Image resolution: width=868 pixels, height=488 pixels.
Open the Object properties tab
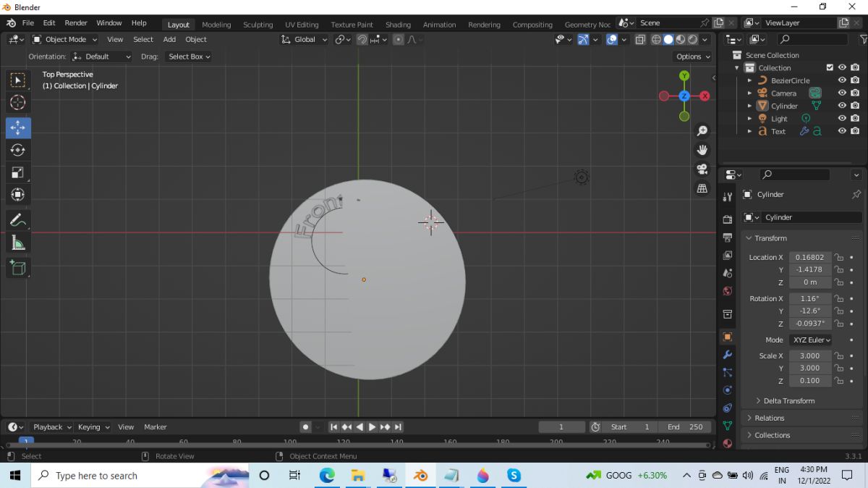point(728,337)
